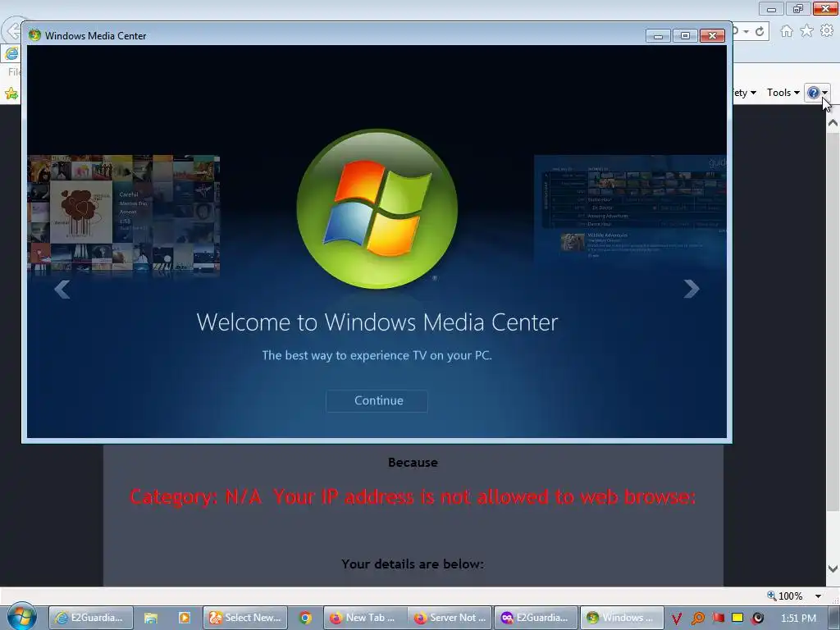
Task: Click the 1:51 PM system clock
Action: 798,619
